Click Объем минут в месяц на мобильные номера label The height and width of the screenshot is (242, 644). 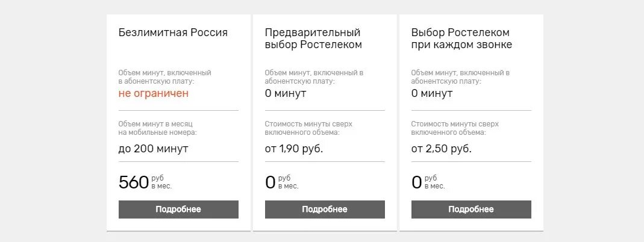[x=158, y=128]
